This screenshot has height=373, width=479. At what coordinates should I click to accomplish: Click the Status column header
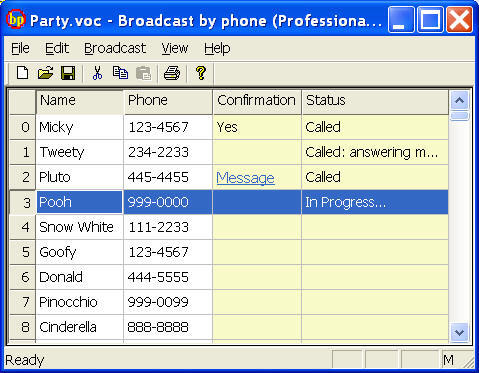click(375, 101)
